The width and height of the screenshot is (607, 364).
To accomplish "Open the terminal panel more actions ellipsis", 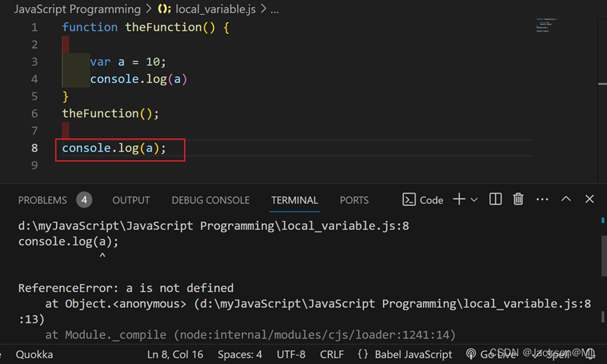I will click(542, 200).
